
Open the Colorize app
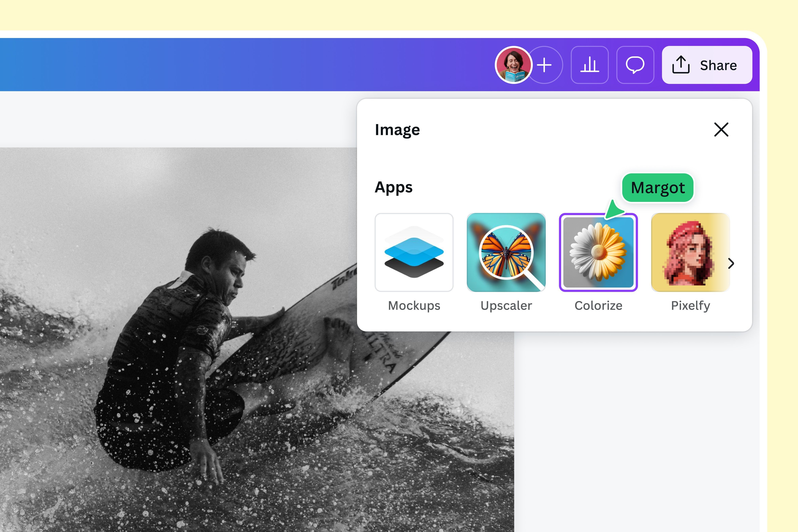coord(599,252)
